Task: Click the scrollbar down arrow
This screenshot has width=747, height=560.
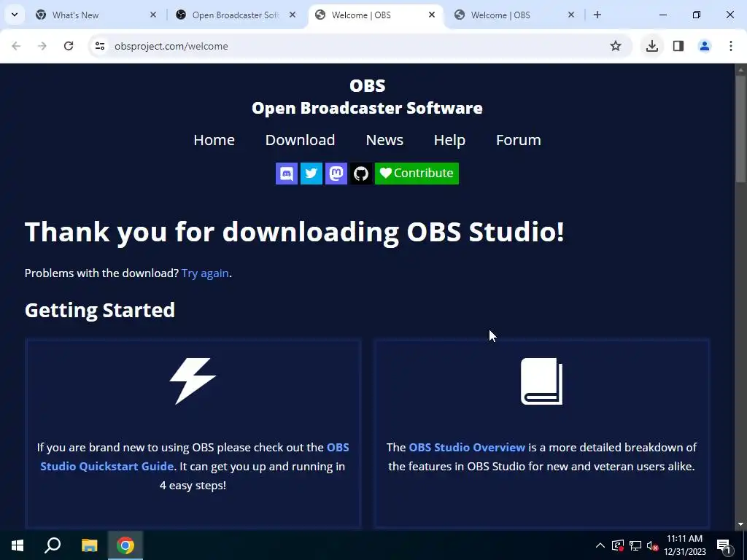Action: click(x=740, y=524)
